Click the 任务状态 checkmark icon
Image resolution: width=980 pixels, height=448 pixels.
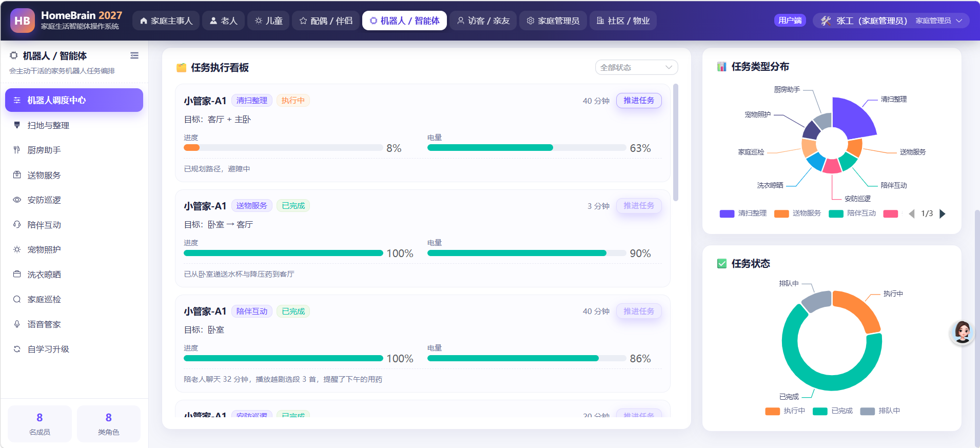click(x=721, y=264)
